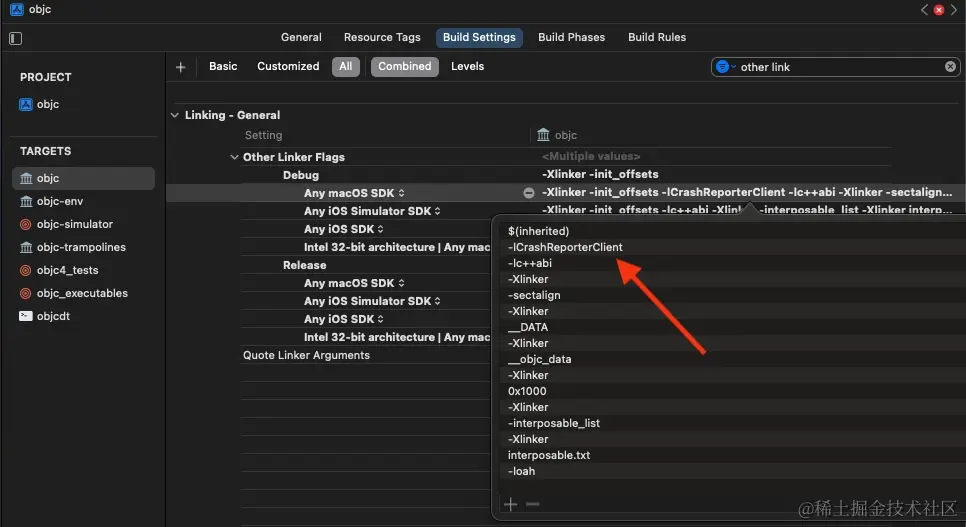Select the Debug configuration row
This screenshot has width=966, height=527.
tap(301, 175)
